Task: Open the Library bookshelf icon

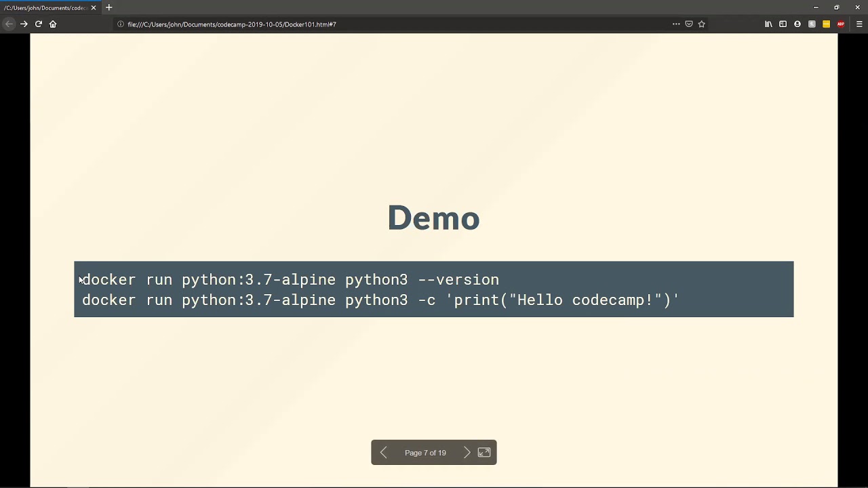Action: coord(768,24)
